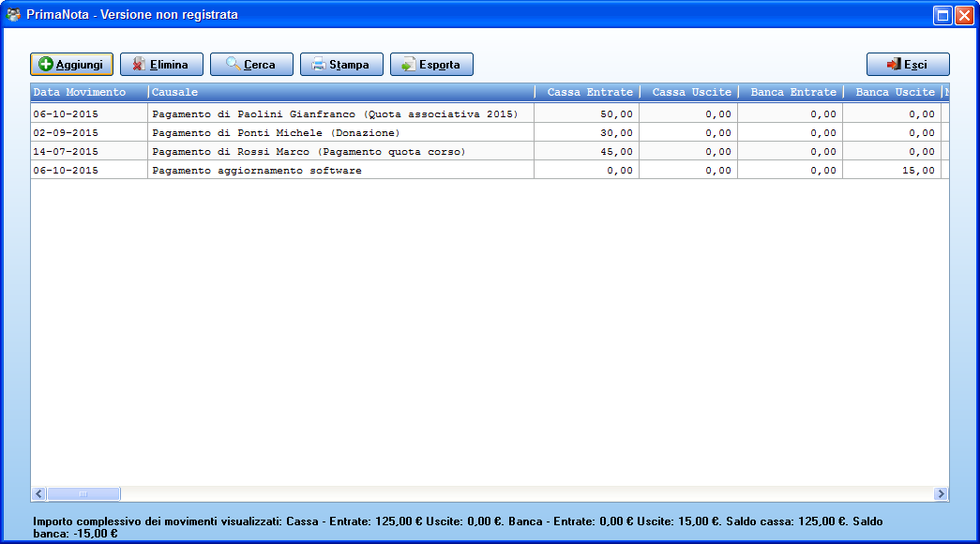Screen dimensions: 980x544
Task: Maximize the PrimaNota window
Action: tap(942, 15)
